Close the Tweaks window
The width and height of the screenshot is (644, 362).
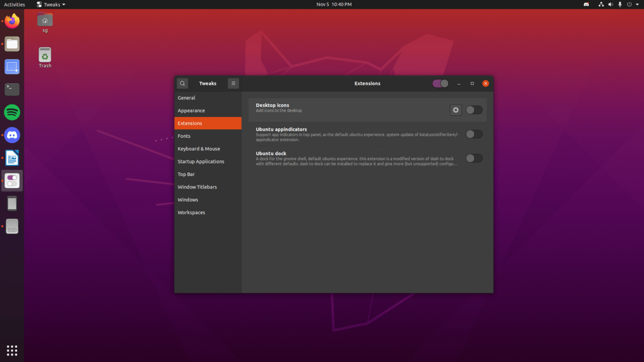point(486,83)
